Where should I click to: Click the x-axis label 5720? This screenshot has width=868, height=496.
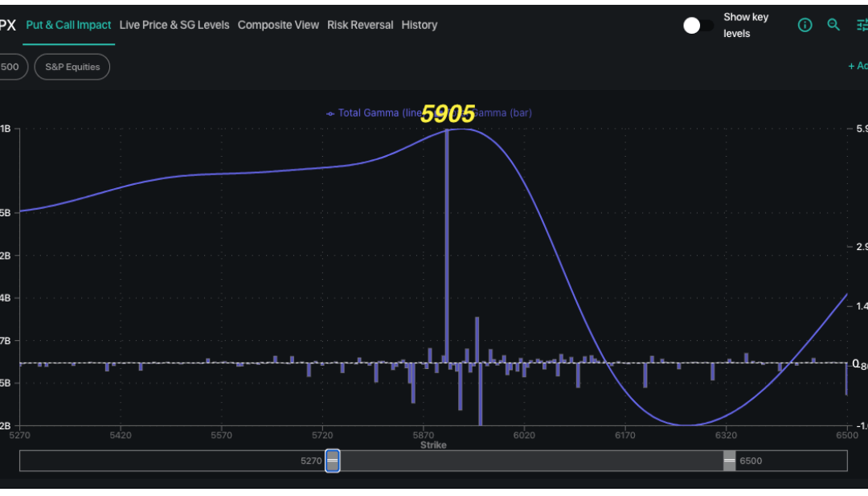pos(322,435)
